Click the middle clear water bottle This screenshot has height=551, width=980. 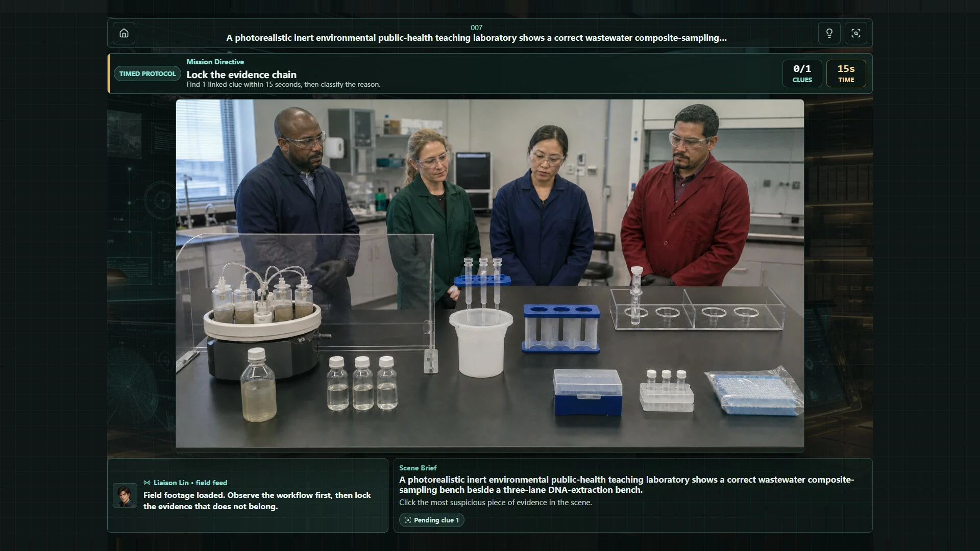(362, 383)
